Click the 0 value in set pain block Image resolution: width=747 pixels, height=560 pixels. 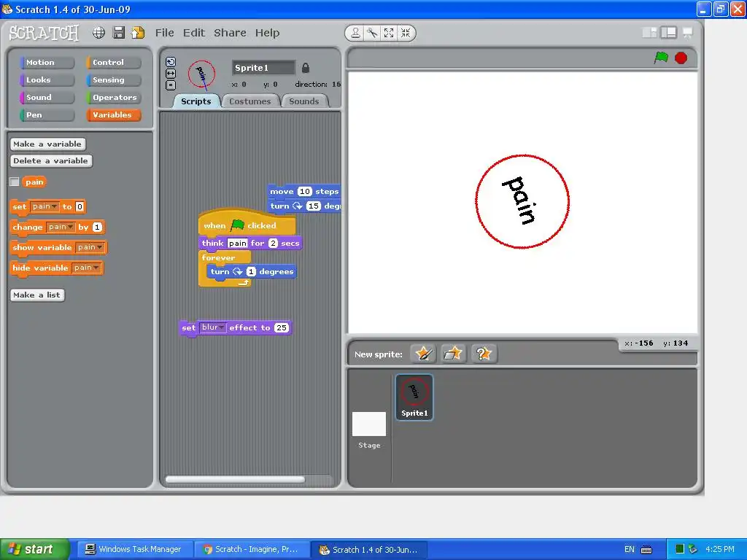(x=80, y=206)
